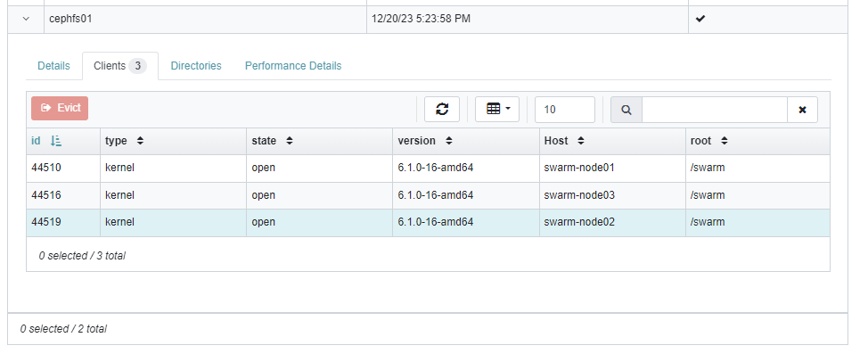Sort by id column sort icon
Viewport: 868px width, 362px height.
pos(55,141)
